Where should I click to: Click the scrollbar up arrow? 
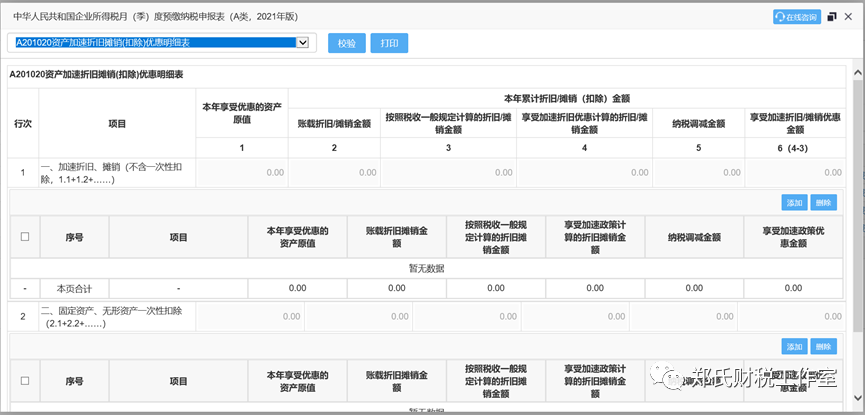coord(858,73)
